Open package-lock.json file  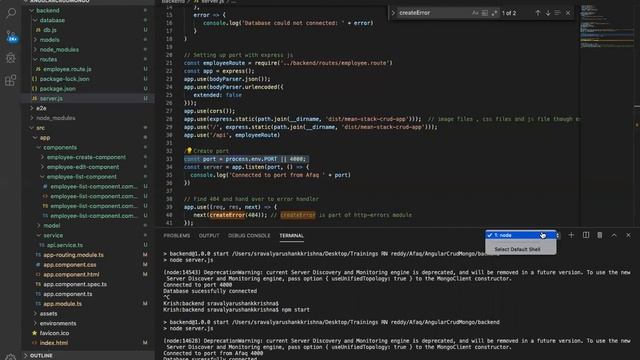pyautogui.click(x=64, y=79)
